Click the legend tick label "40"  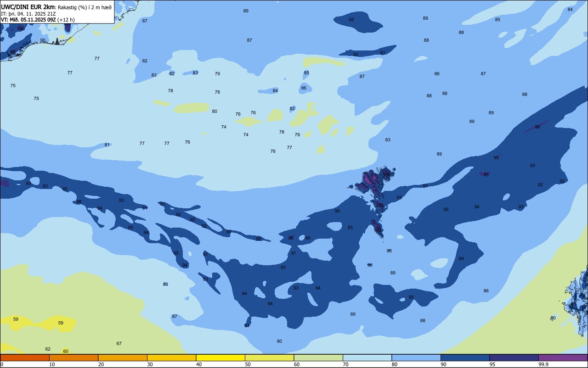click(199, 364)
